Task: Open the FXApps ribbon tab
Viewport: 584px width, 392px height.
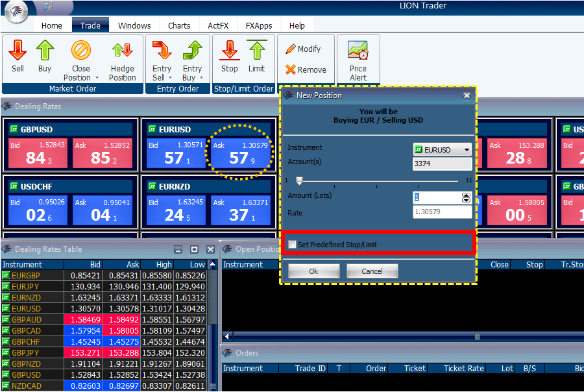Action: [x=259, y=26]
